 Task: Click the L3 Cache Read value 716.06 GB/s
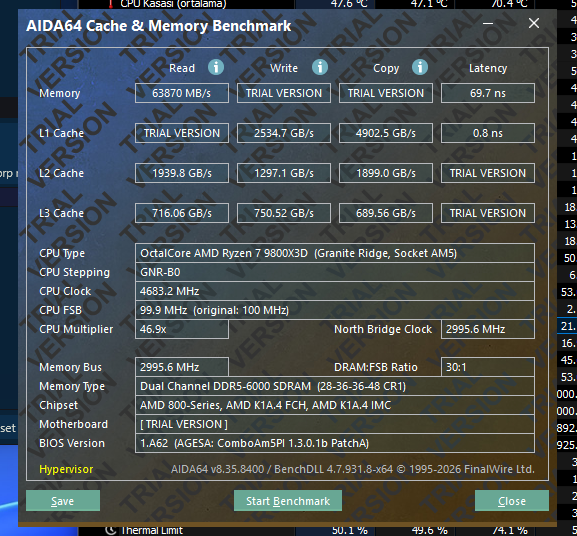(x=182, y=213)
